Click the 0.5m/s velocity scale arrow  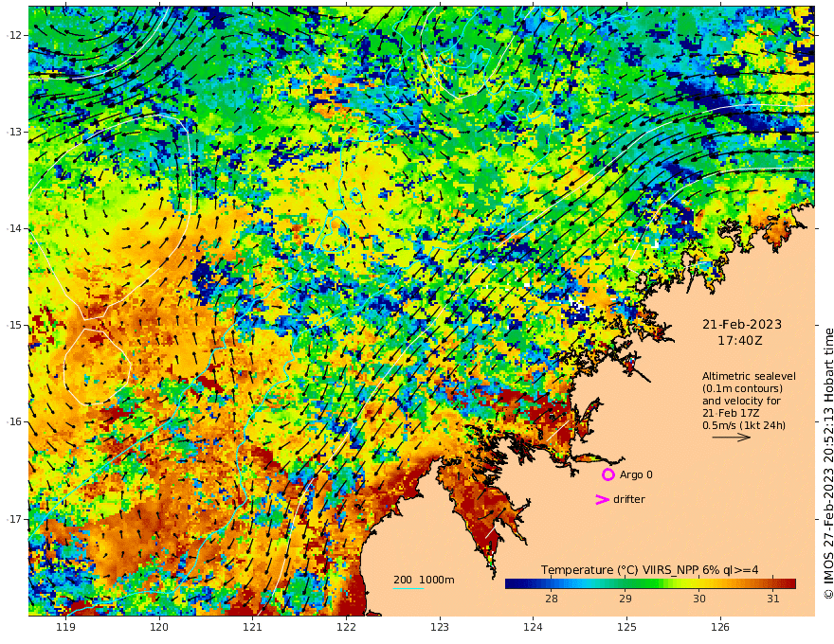tap(732, 438)
